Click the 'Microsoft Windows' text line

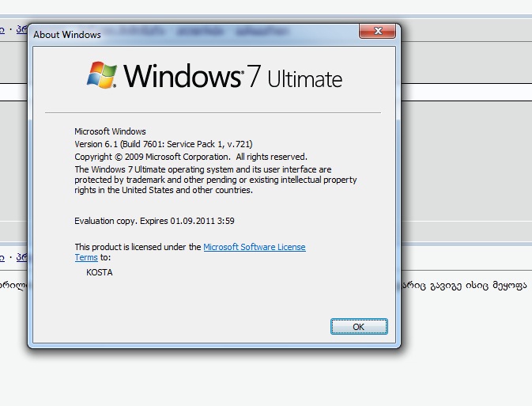(110, 131)
